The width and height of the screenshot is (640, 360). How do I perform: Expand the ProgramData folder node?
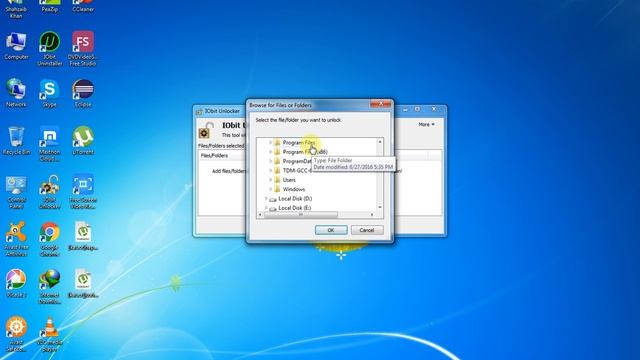[270, 161]
